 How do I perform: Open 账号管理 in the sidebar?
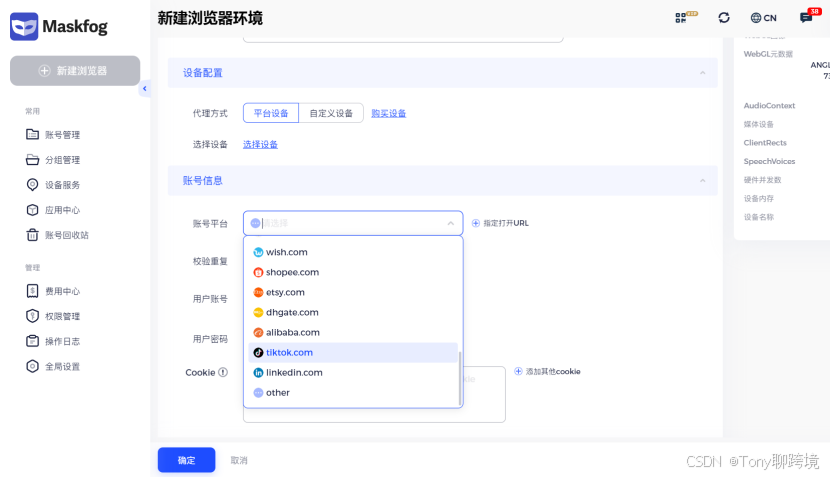click(62, 135)
